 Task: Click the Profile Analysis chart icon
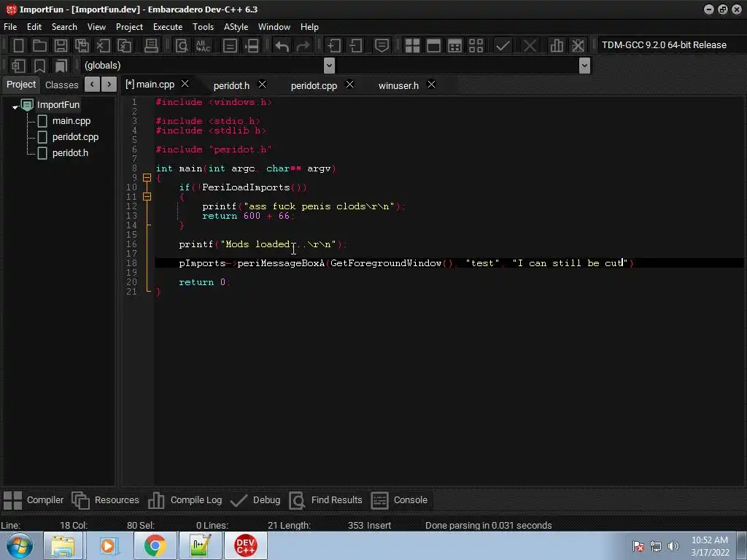pos(556,46)
